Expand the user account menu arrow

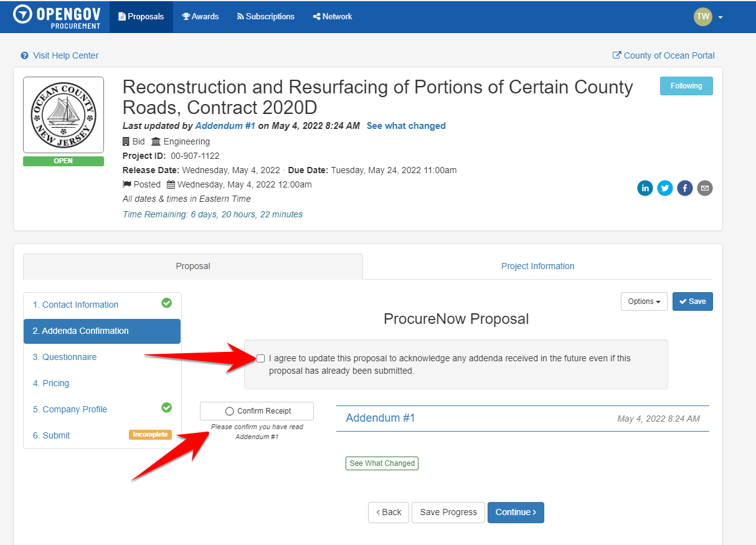coord(721,17)
